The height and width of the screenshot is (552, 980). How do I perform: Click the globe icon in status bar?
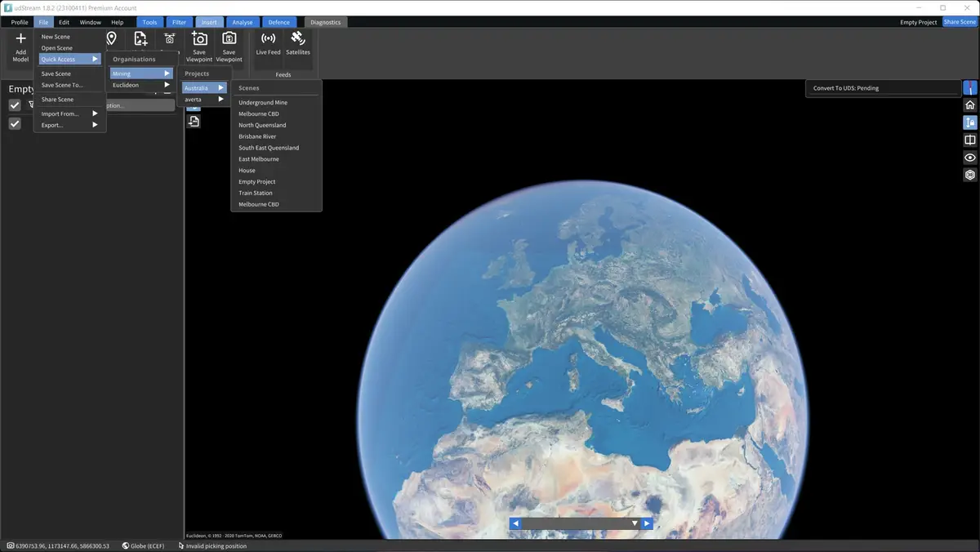(x=126, y=545)
